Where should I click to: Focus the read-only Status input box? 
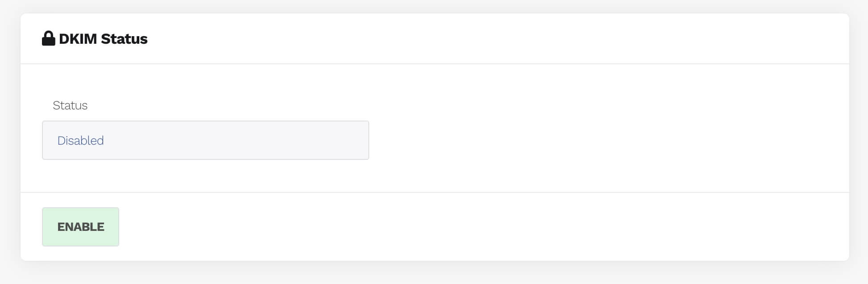click(x=205, y=140)
